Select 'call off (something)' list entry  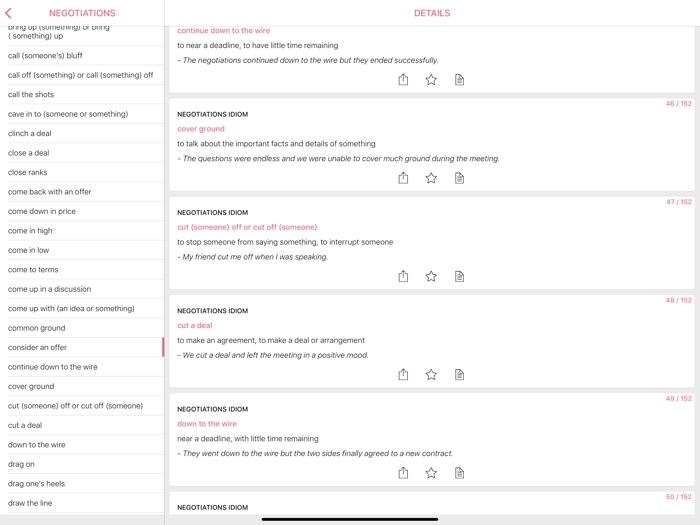tap(82, 75)
